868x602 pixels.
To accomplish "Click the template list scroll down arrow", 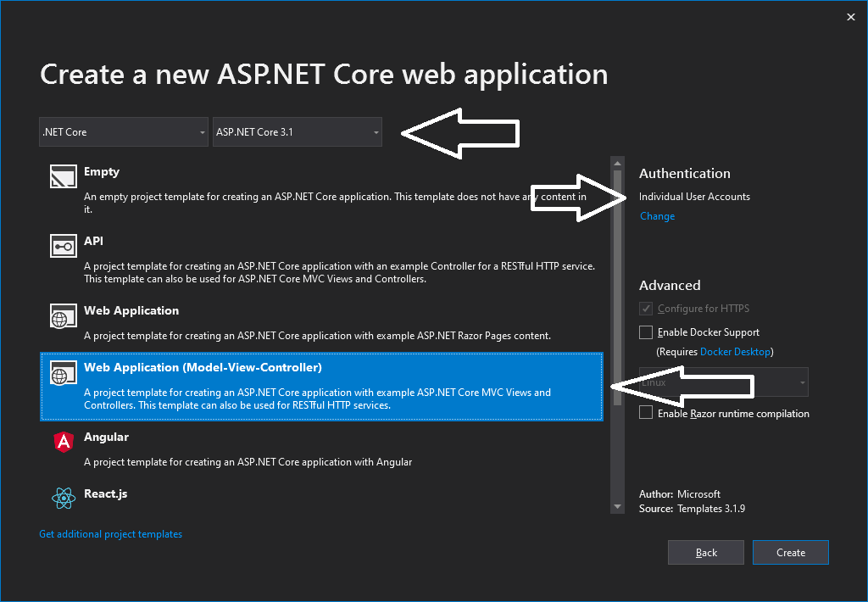I will (x=617, y=507).
